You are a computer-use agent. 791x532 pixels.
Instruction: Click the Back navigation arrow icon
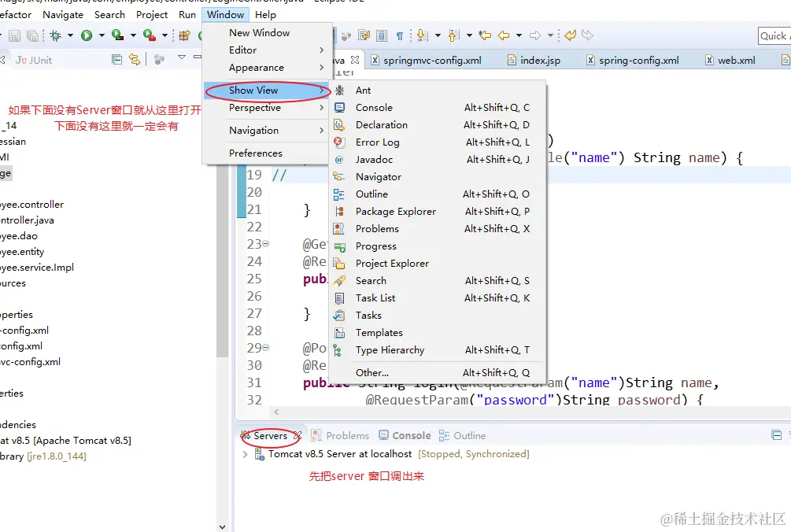pos(504,35)
